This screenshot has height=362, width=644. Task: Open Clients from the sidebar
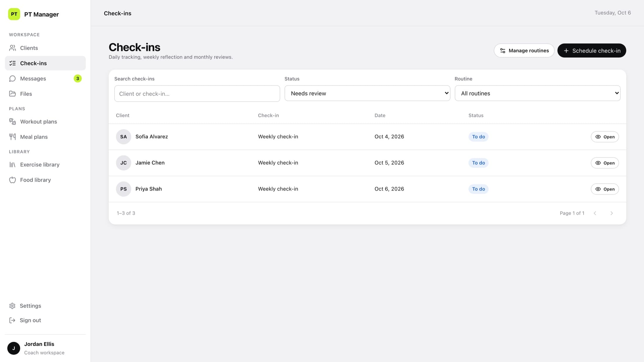(x=45, y=48)
